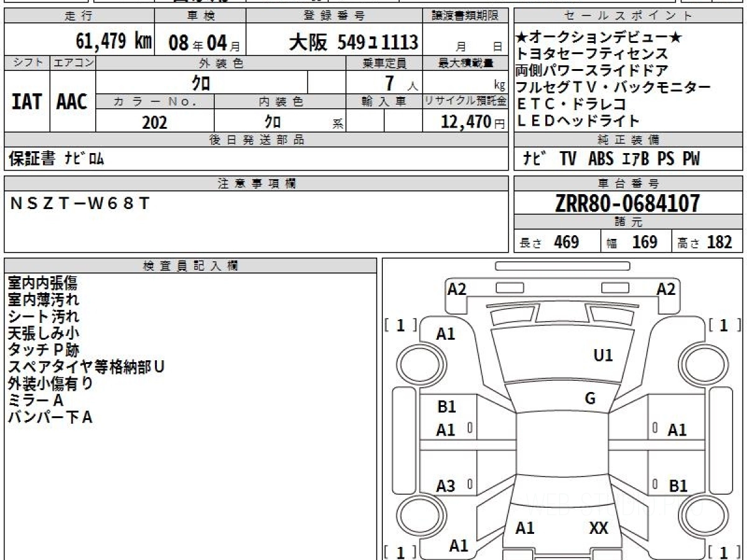
Task: Click the 純正装備 header
Action: click(629, 140)
